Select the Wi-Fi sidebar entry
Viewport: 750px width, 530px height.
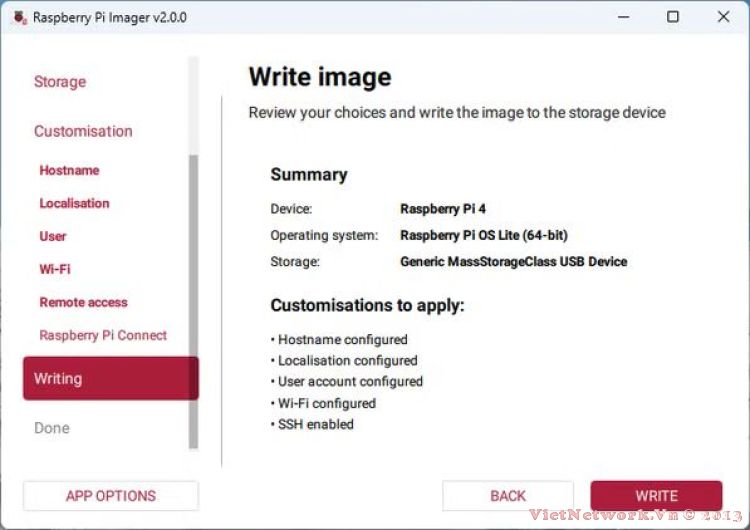(55, 269)
